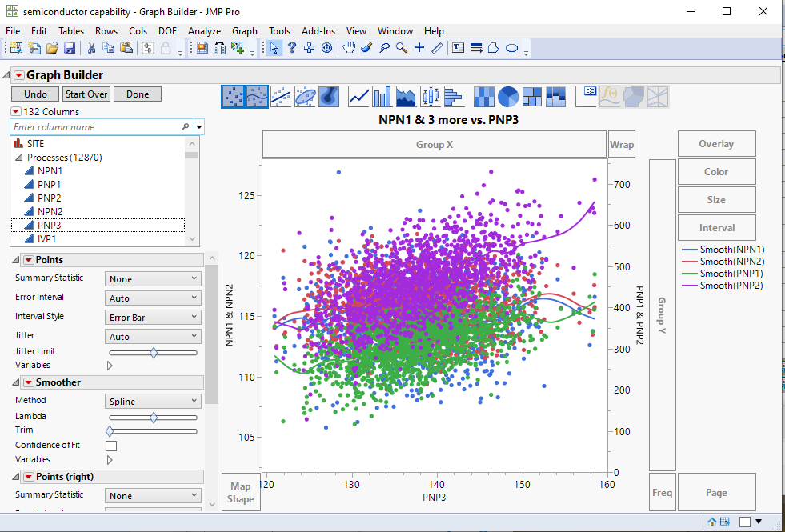Select the Heatmap element
The height and width of the screenshot is (532, 785).
click(482, 96)
